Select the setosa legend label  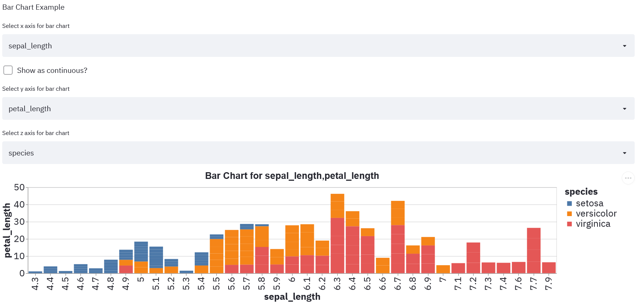[590, 203]
